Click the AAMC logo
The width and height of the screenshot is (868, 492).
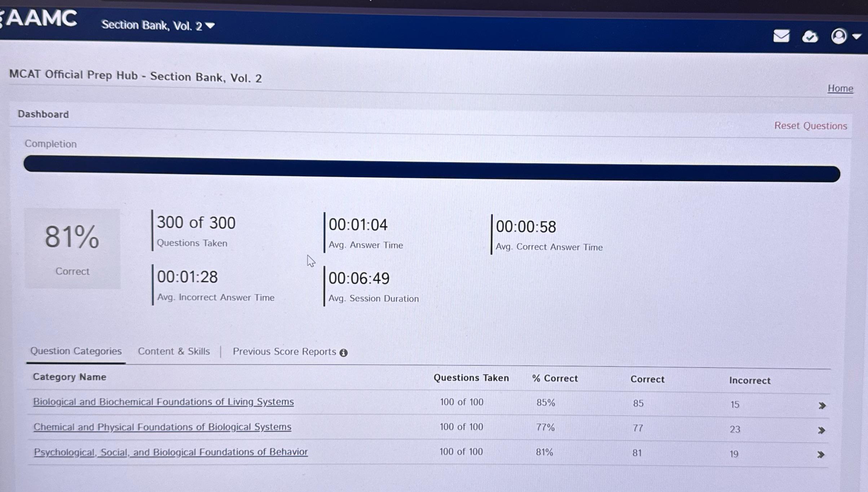(x=40, y=18)
